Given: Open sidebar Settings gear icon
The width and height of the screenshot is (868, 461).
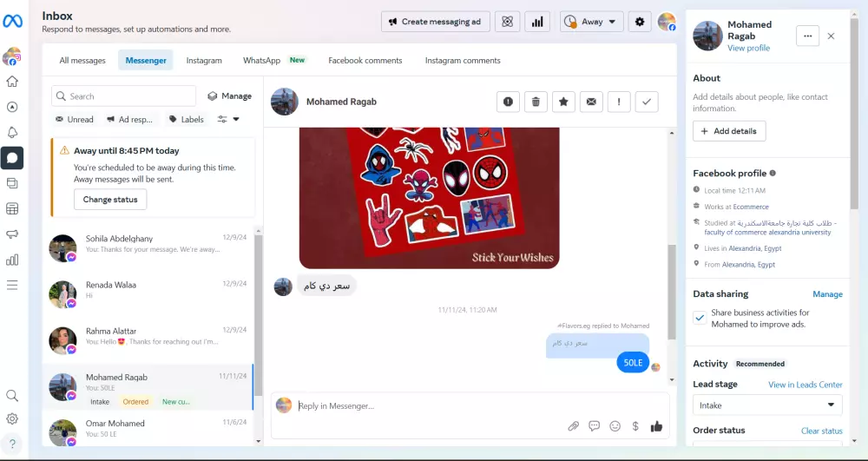Looking at the screenshot, I should (x=12, y=419).
